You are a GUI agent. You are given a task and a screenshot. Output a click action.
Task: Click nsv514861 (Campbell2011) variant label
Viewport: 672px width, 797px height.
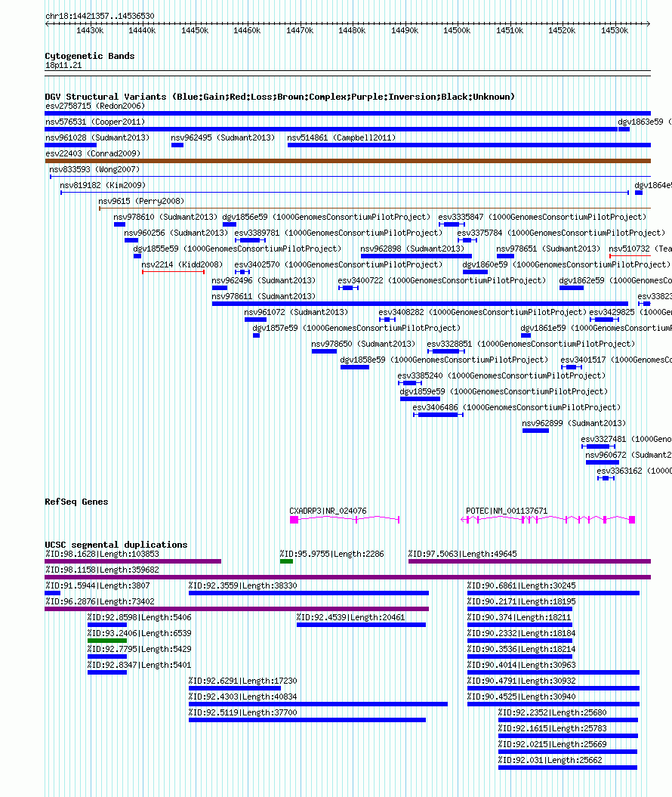point(341,137)
